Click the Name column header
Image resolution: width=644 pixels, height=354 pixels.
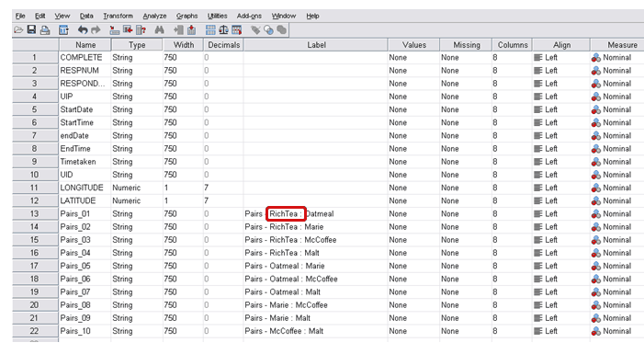[85, 45]
